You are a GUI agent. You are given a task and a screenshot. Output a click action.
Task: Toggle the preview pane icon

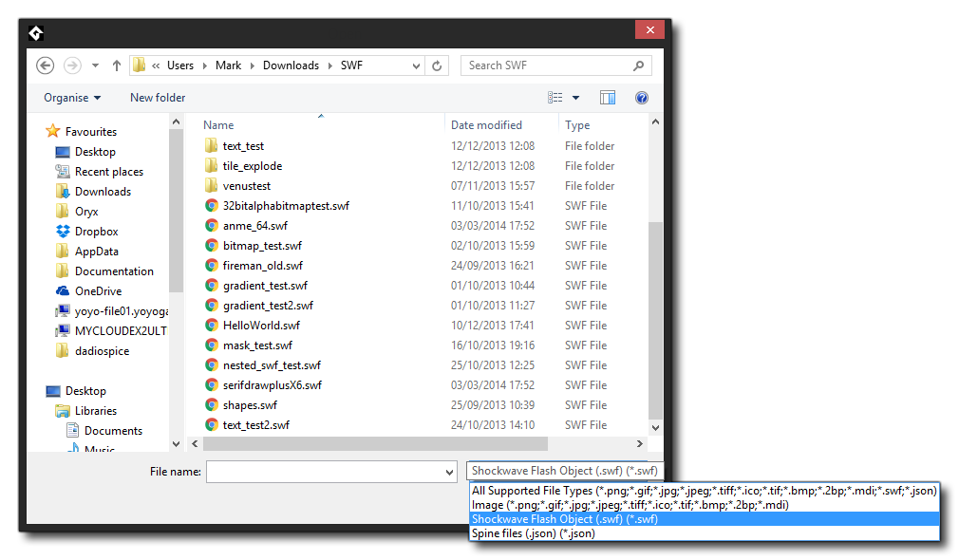click(x=608, y=98)
